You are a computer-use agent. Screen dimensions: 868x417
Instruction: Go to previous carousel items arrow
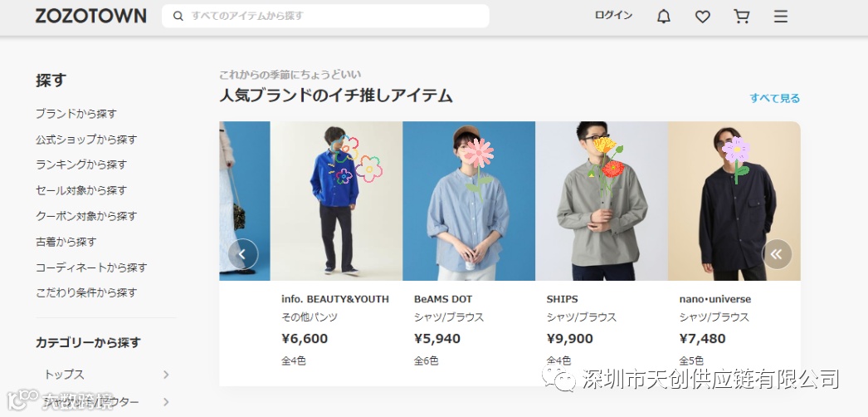coord(243,254)
